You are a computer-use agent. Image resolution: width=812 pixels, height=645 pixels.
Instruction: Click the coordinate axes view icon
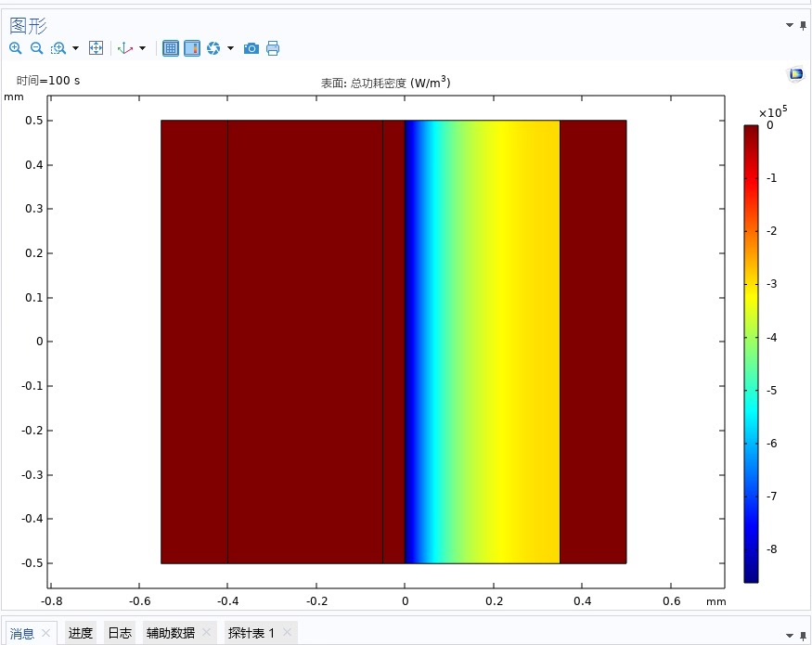tap(125, 48)
